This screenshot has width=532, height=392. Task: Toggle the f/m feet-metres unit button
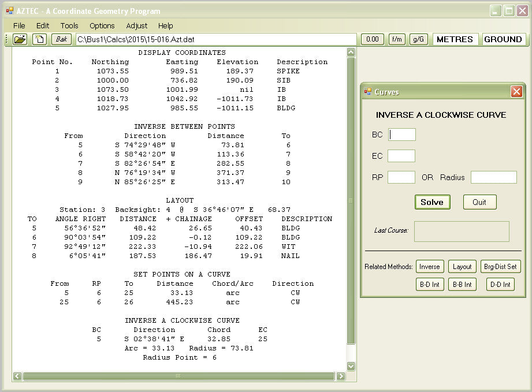397,39
